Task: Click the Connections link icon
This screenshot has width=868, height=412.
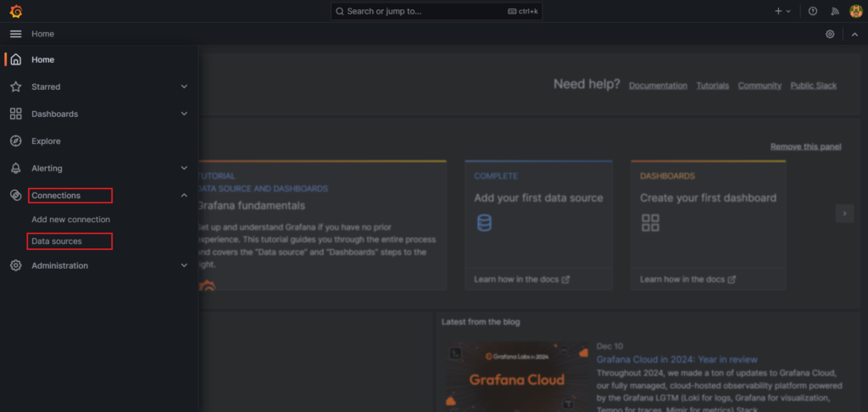Action: [16, 195]
